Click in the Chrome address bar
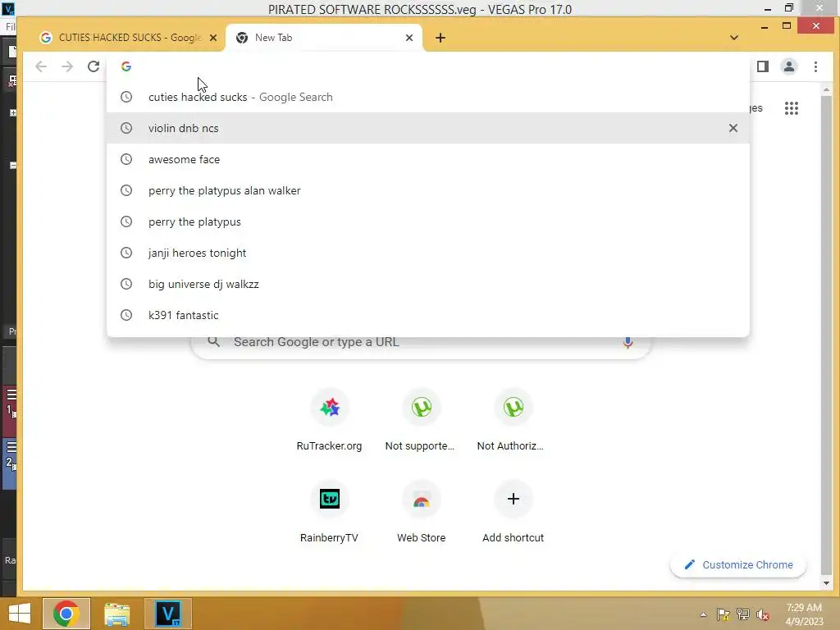The height and width of the screenshot is (630, 840). pyautogui.click(x=428, y=66)
